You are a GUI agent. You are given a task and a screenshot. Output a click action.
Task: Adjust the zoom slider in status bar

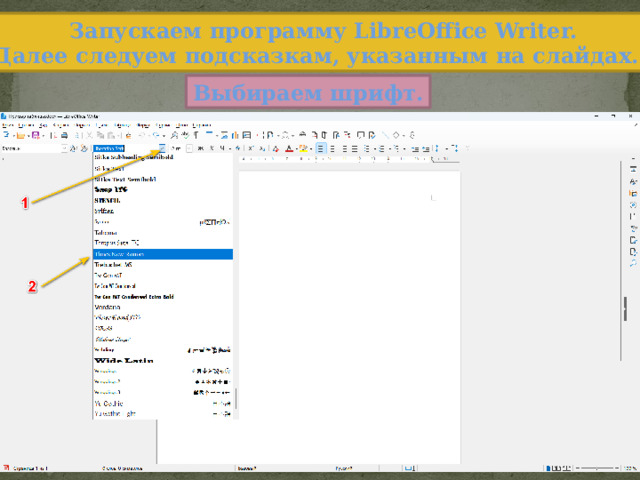coord(597,468)
